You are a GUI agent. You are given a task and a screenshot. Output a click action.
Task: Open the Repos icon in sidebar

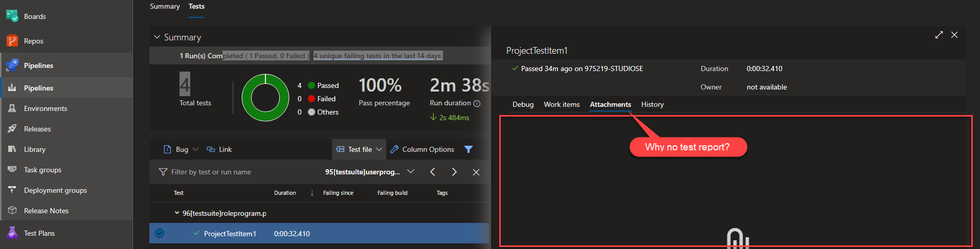point(12,41)
